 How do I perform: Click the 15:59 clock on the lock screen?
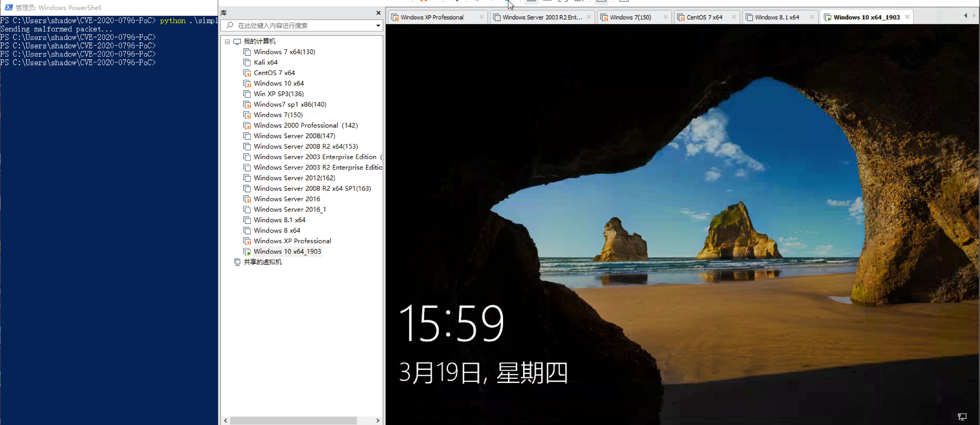point(452,323)
